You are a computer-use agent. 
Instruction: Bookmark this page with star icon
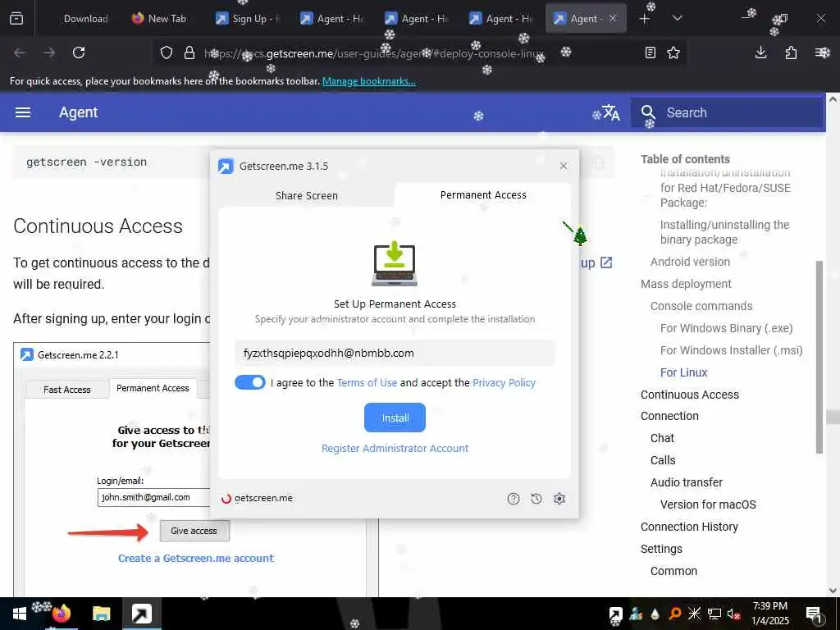673,52
